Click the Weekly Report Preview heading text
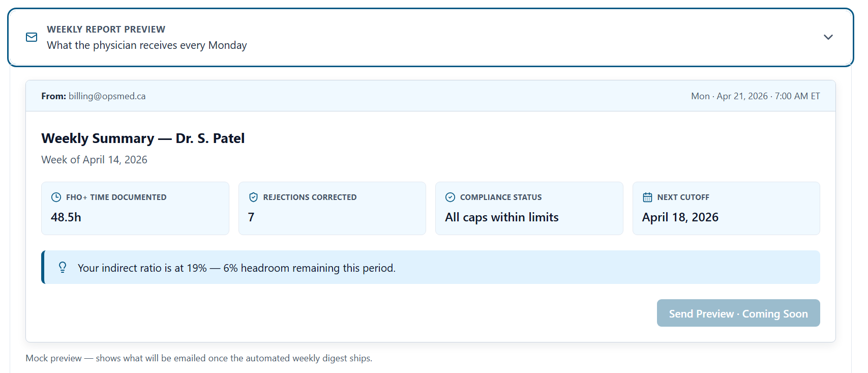The height and width of the screenshot is (373, 868). [x=106, y=30]
